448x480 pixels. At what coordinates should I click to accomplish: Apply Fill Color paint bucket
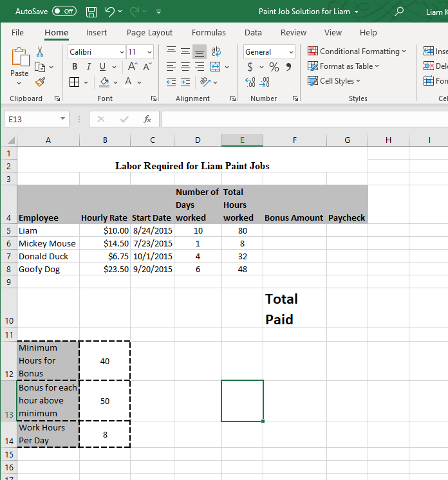(x=104, y=82)
